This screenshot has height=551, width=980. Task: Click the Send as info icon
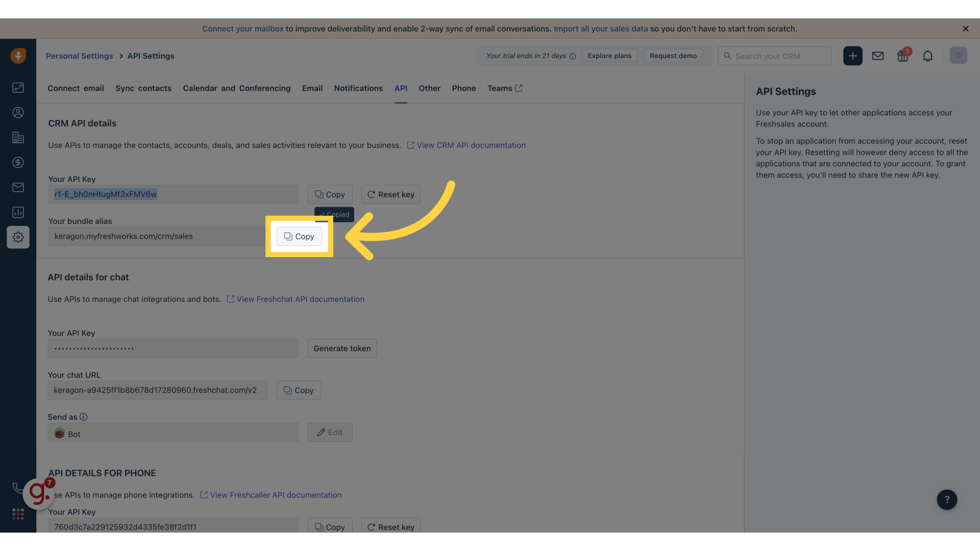pyautogui.click(x=84, y=417)
